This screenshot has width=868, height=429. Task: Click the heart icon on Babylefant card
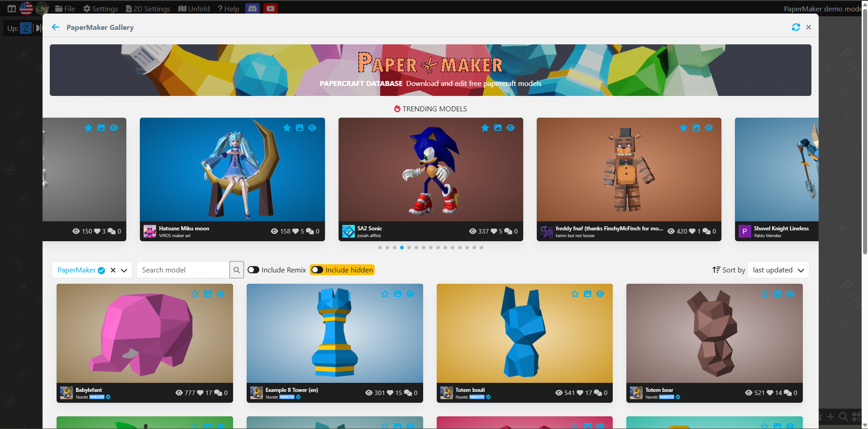pos(200,393)
